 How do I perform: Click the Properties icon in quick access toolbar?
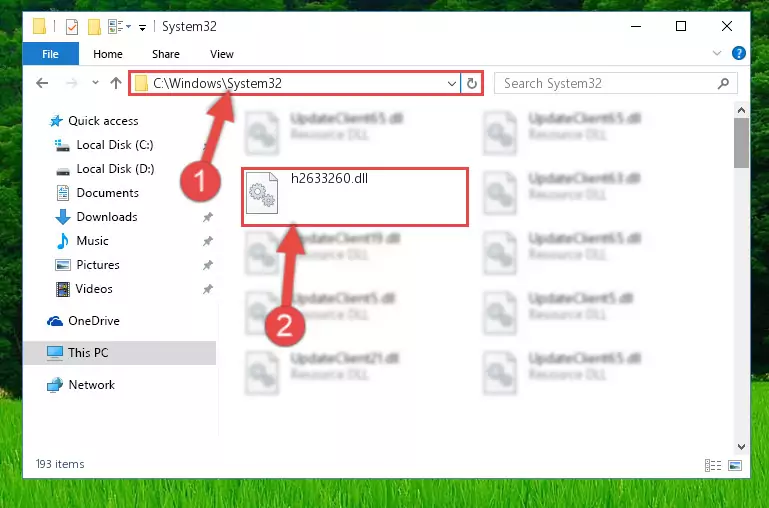[72, 26]
